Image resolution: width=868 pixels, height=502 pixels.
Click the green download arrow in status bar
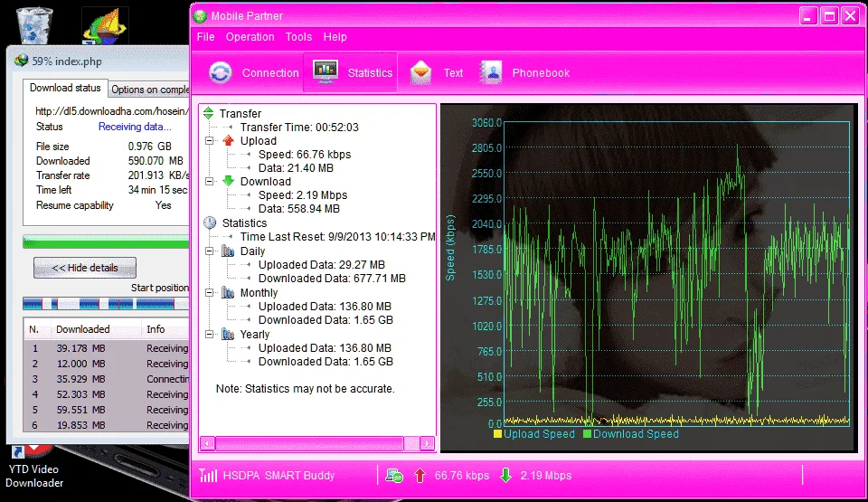[505, 476]
